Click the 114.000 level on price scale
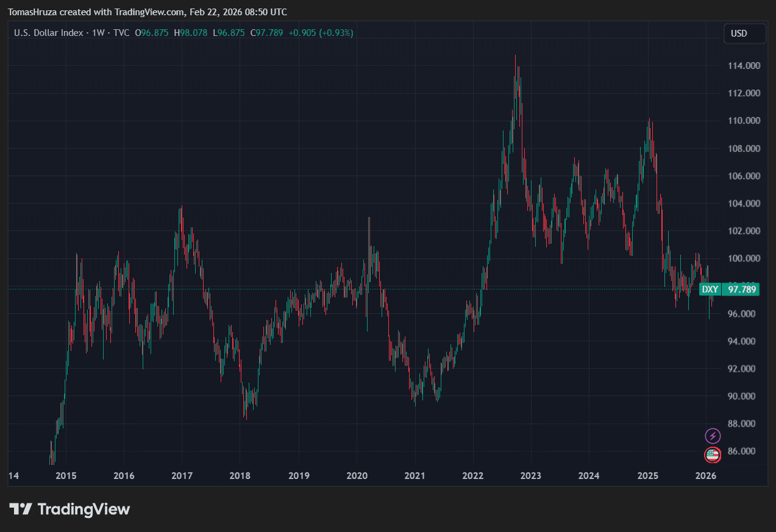Screen dimensions: 776x532 [x=742, y=66]
